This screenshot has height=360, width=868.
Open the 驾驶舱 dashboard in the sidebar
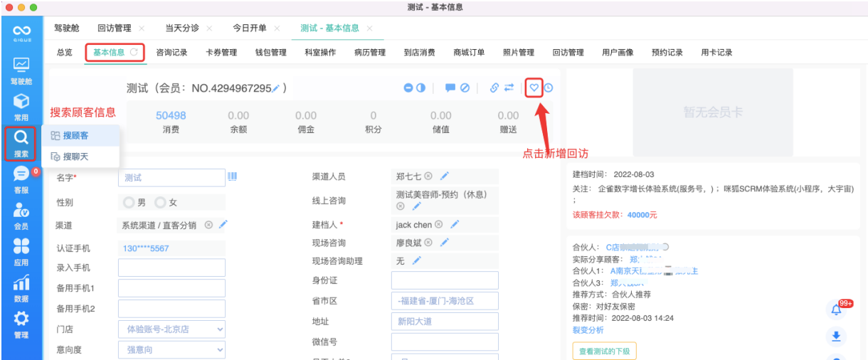pos(21,70)
